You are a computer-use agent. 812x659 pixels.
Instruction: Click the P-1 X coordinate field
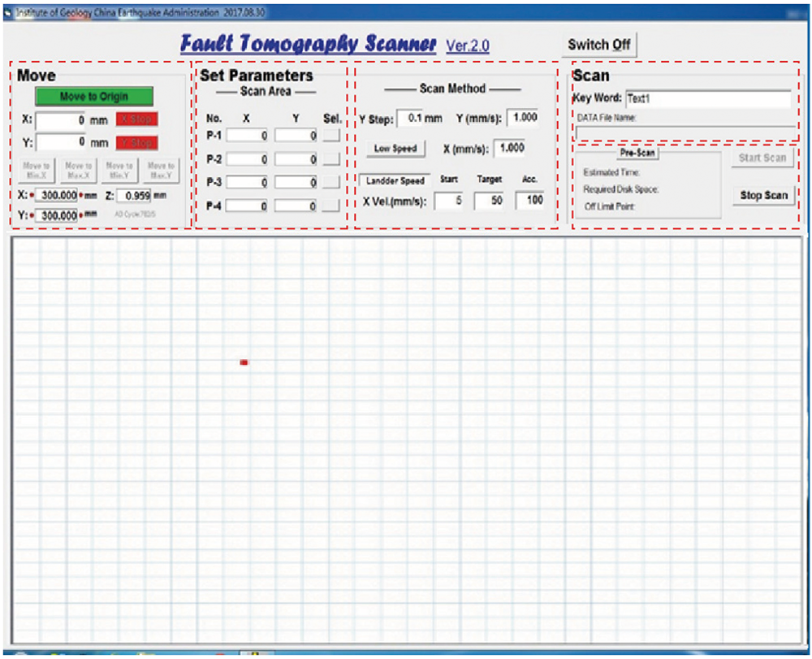pyautogui.click(x=247, y=136)
